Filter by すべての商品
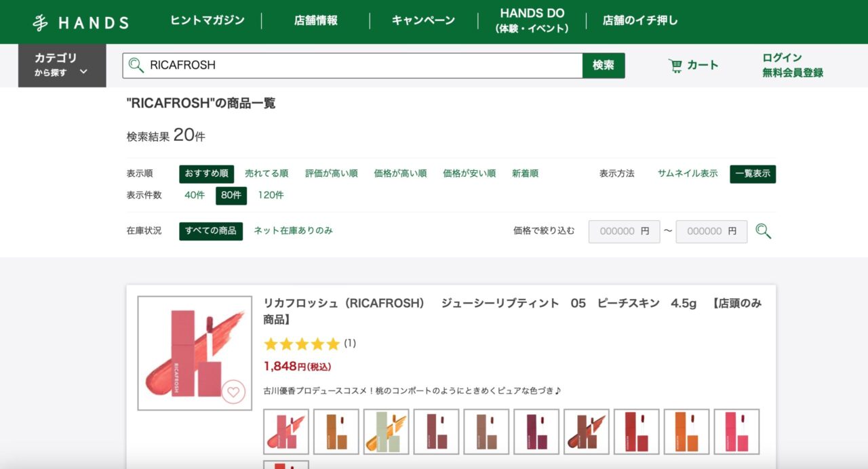The height and width of the screenshot is (469, 868). 211,231
